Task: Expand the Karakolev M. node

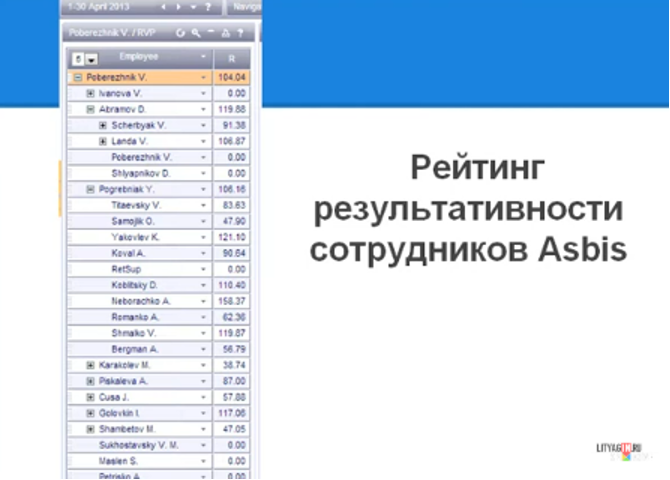Action: [x=90, y=365]
